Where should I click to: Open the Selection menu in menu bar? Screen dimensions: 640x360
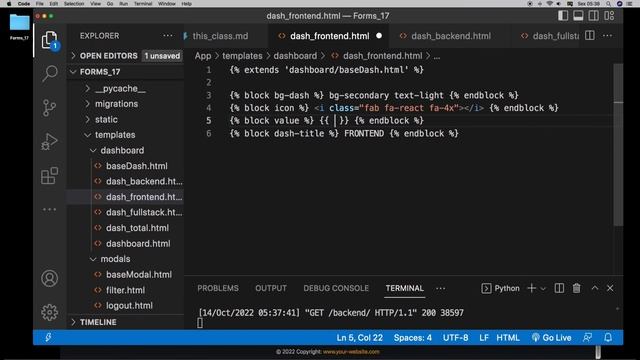click(74, 4)
